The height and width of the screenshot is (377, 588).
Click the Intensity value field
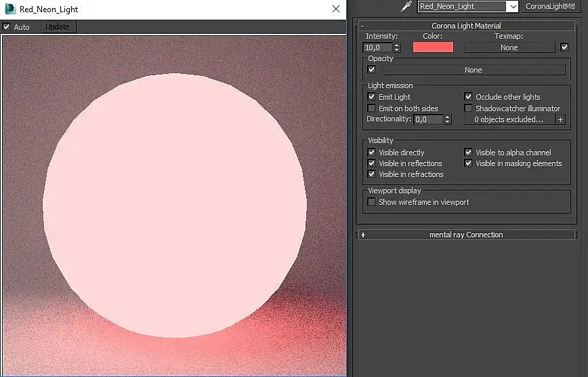(377, 47)
